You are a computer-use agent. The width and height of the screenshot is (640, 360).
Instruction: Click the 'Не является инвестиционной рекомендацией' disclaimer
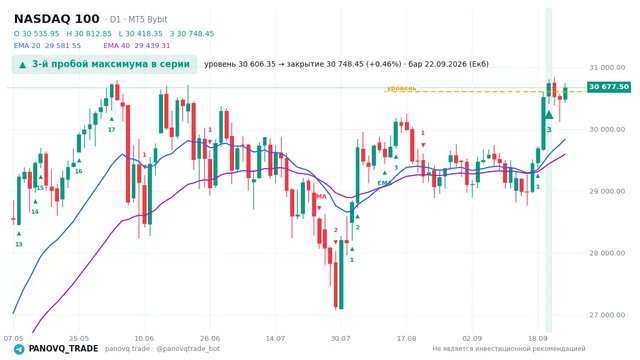[x=509, y=349]
